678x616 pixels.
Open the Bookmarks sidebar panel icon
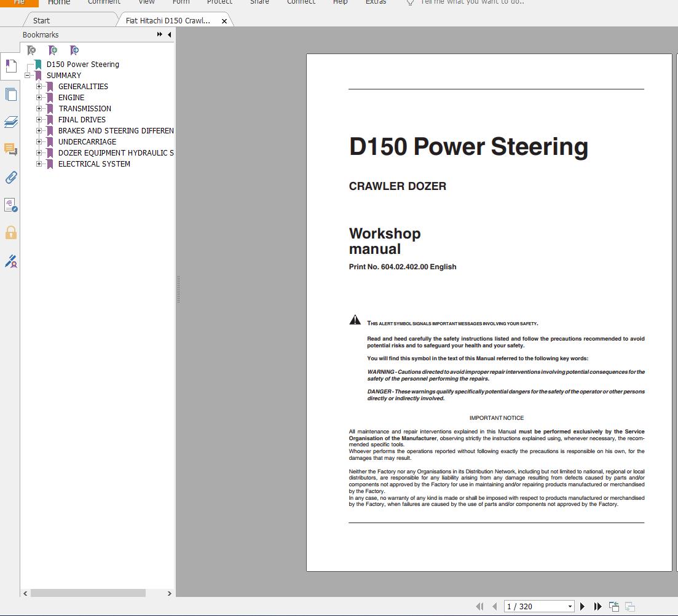point(11,66)
